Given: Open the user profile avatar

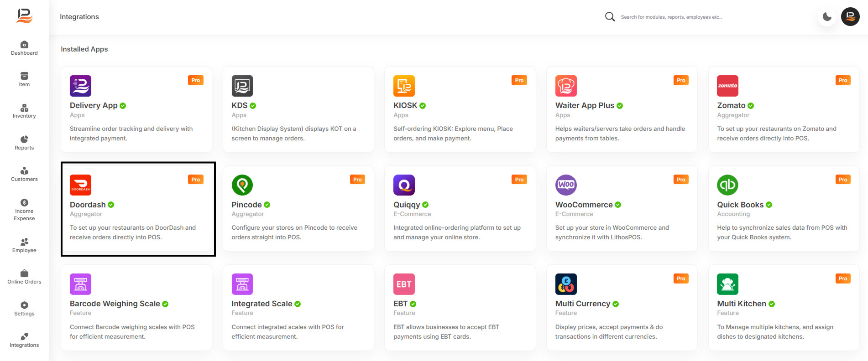Looking at the screenshot, I should click(850, 17).
